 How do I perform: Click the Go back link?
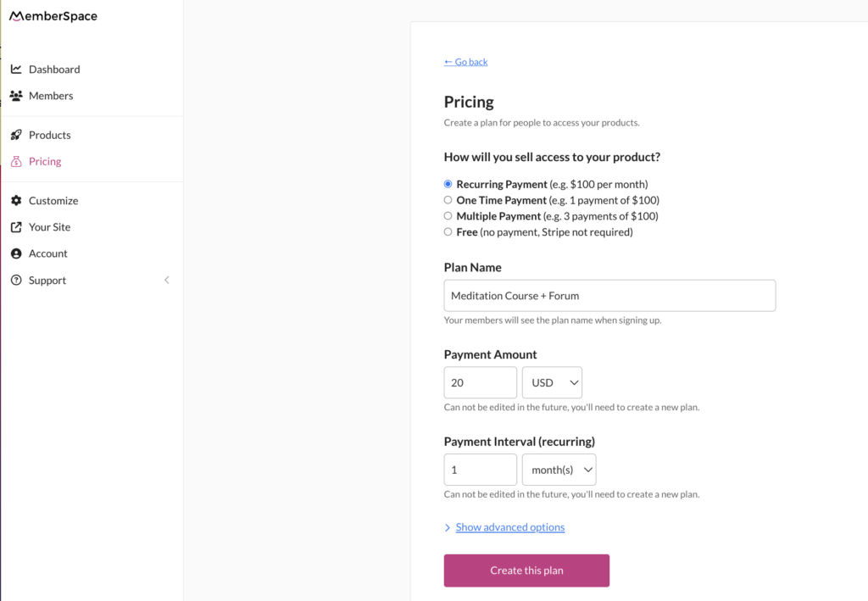465,61
